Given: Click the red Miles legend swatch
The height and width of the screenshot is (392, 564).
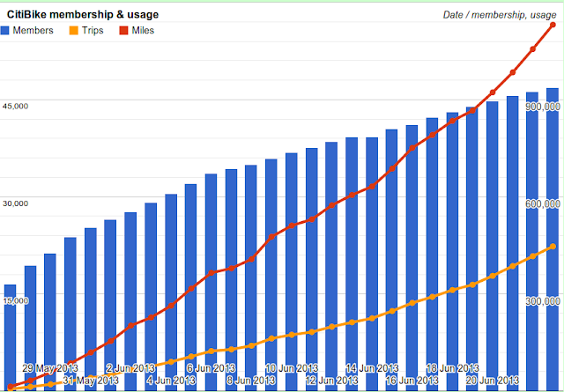Looking at the screenshot, I should tap(123, 31).
